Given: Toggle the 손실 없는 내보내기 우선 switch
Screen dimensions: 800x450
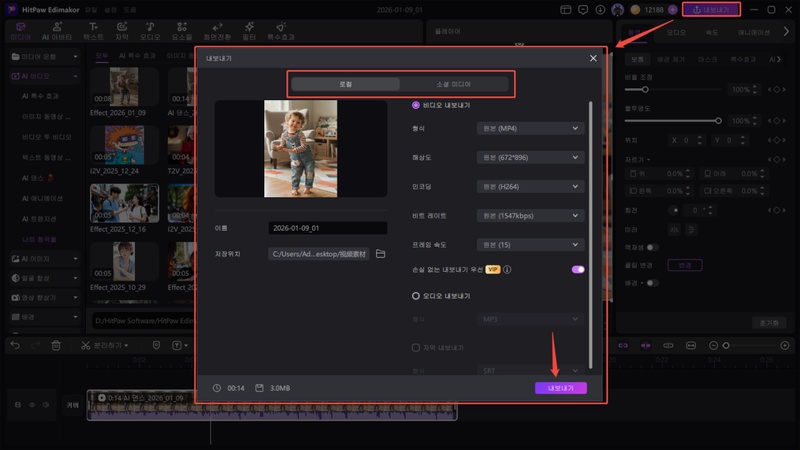Looking at the screenshot, I should tap(577, 269).
